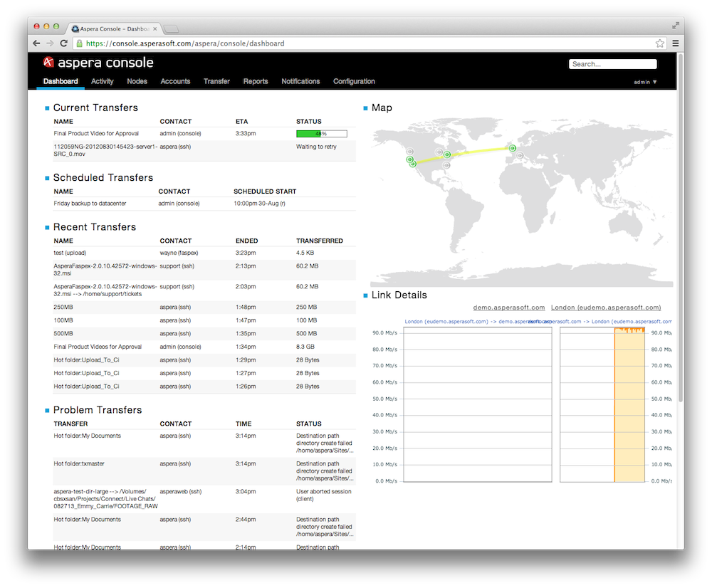Select the Friday backup to datacenter transfer
Screen dimensions: 712x588
(x=90, y=204)
